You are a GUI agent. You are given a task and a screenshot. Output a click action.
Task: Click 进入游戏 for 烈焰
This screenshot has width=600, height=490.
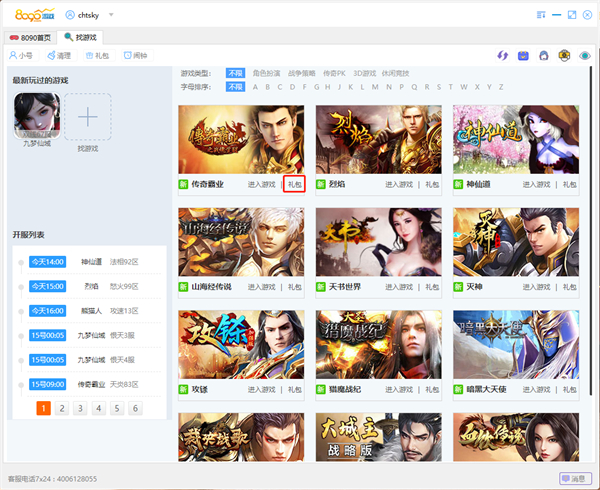click(399, 184)
